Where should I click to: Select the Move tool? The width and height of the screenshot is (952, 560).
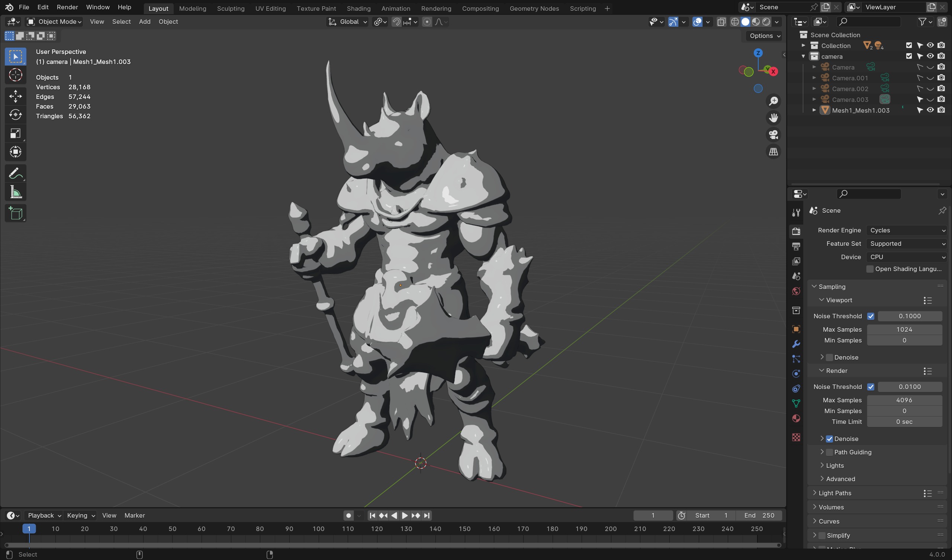point(16,96)
